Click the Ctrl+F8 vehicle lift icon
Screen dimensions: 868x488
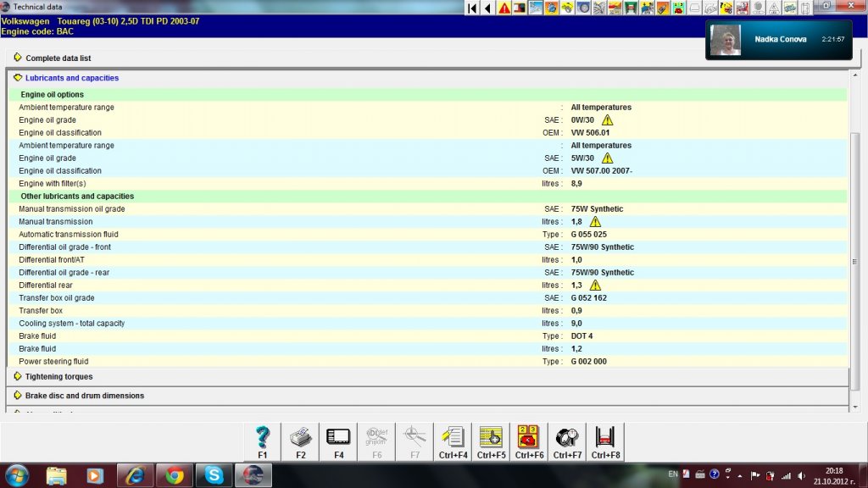point(604,438)
